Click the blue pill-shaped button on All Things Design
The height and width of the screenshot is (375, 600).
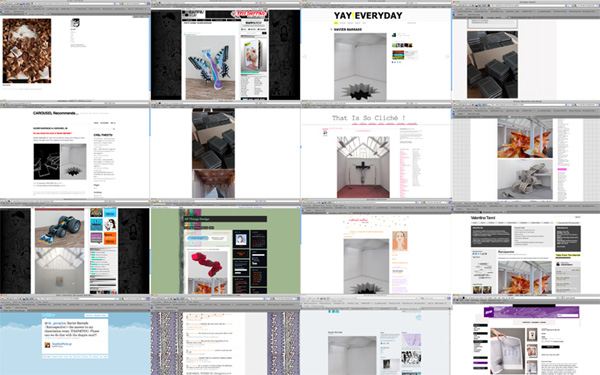pyautogui.click(x=198, y=238)
